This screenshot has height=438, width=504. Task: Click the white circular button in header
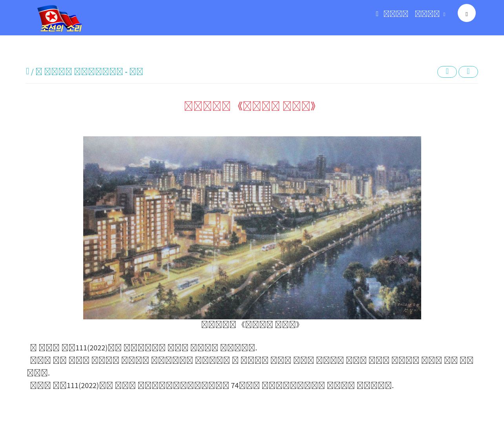pyautogui.click(x=467, y=13)
